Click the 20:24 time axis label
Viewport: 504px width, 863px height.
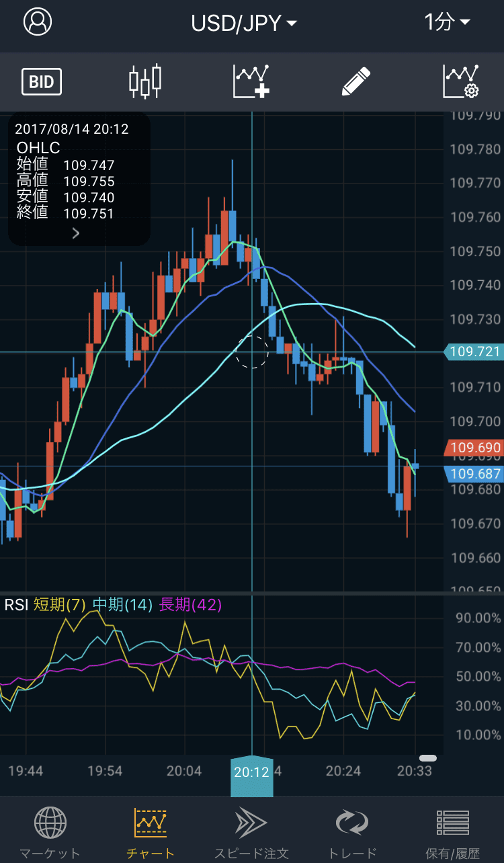343,770
